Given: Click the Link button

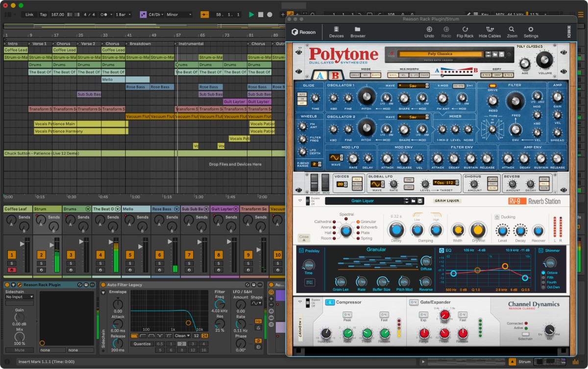Looking at the screenshot, I should 29,15.
